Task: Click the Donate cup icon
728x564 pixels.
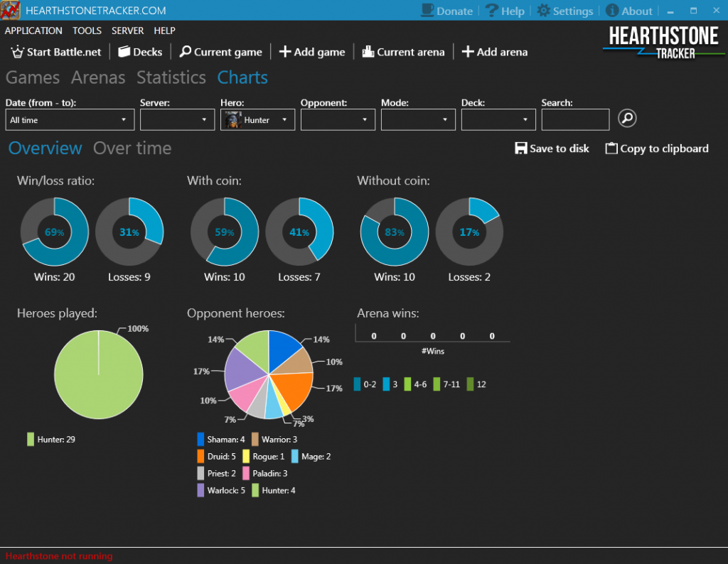Action: (427, 10)
